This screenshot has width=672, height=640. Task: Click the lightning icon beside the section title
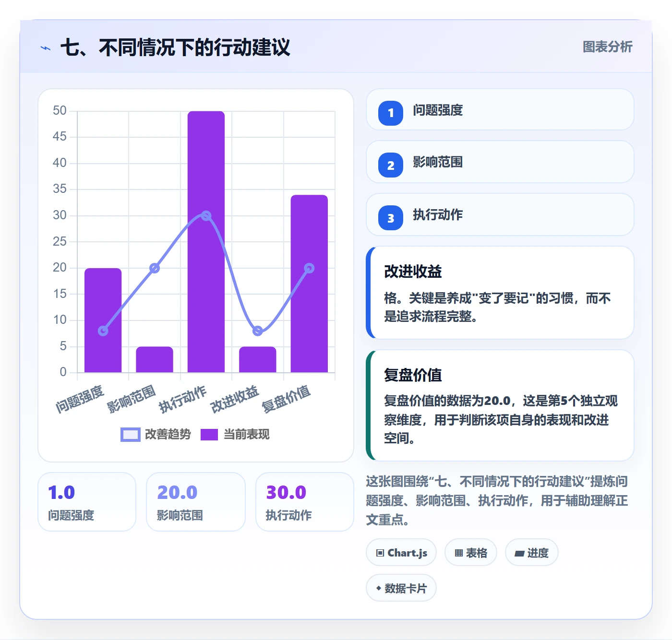click(x=46, y=48)
